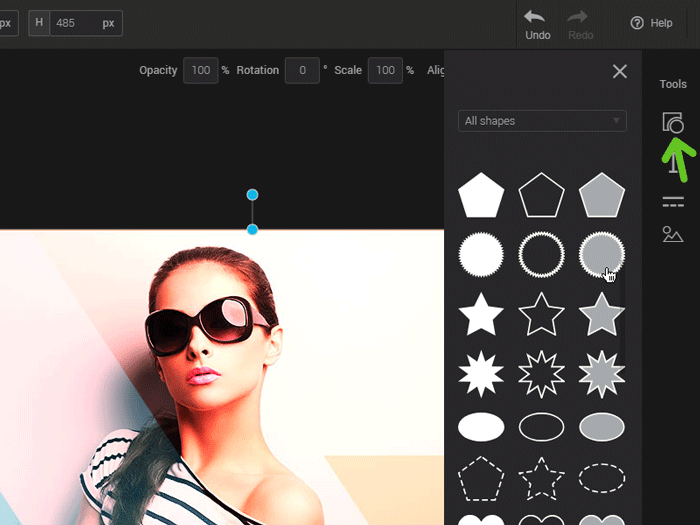Expand the All shapes dropdown
The width and height of the screenshot is (700, 525).
point(542,121)
